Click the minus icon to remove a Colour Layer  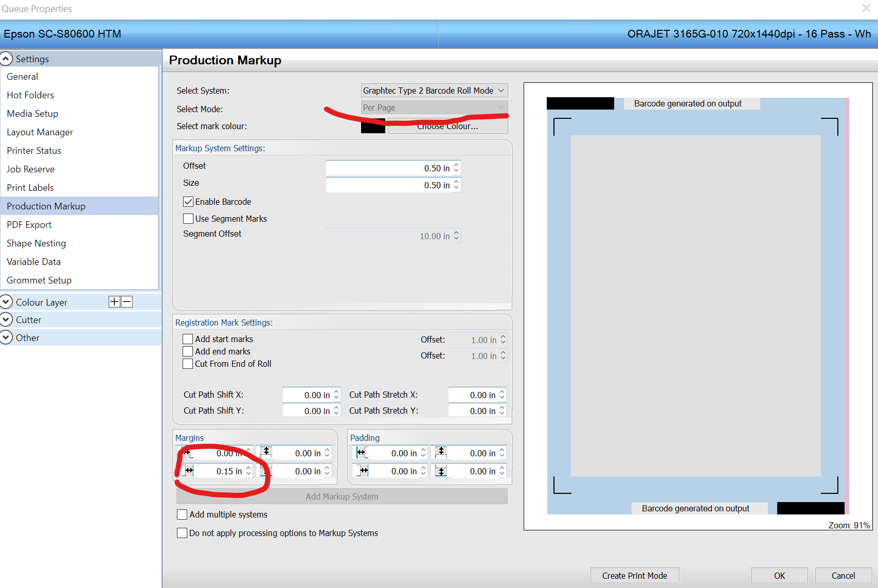click(x=127, y=301)
